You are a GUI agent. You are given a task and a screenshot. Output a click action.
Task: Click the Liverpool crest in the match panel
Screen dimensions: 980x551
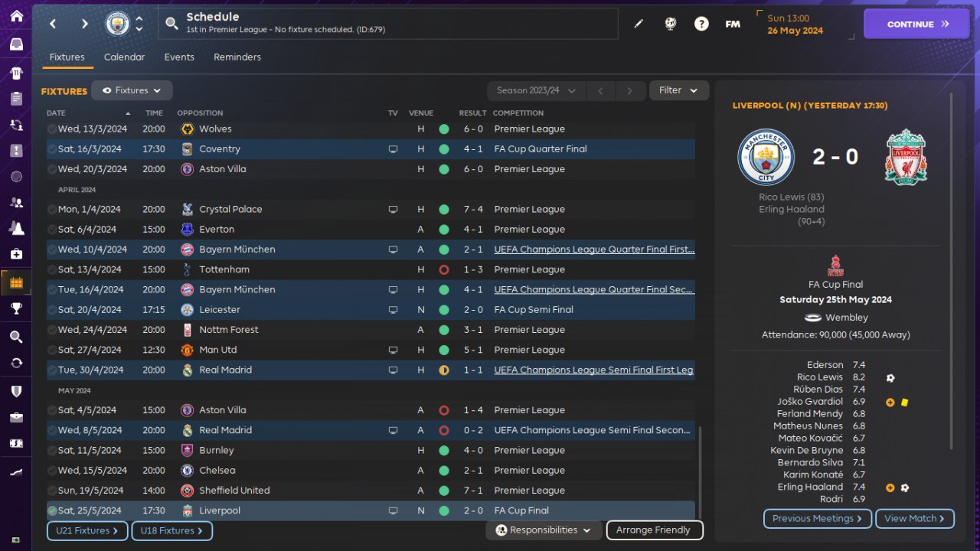pos(906,157)
